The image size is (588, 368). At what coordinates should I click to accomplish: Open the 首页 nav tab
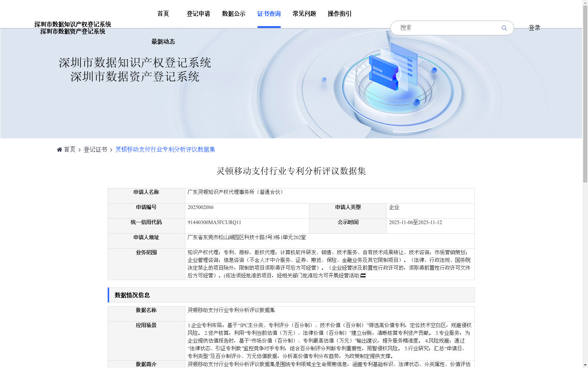pyautogui.click(x=163, y=14)
